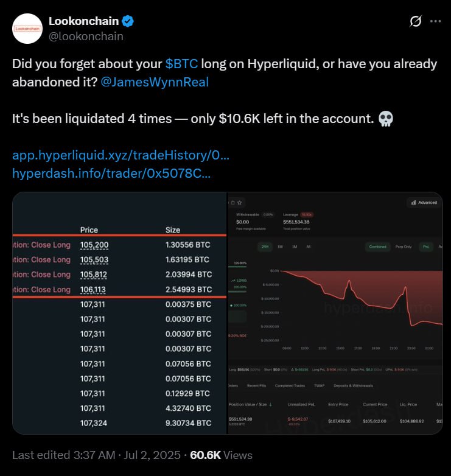
Task: Open the @JamesWynnReal mention
Action: (x=155, y=82)
